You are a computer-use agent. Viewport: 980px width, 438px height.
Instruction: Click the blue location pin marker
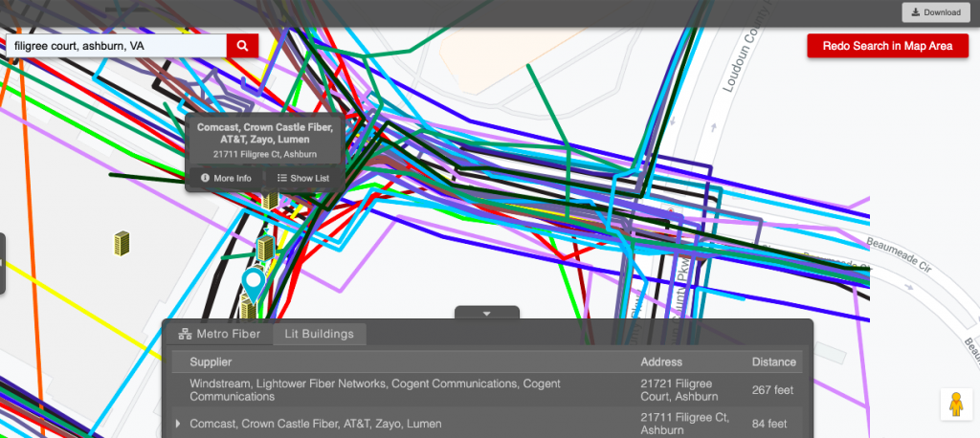(253, 283)
